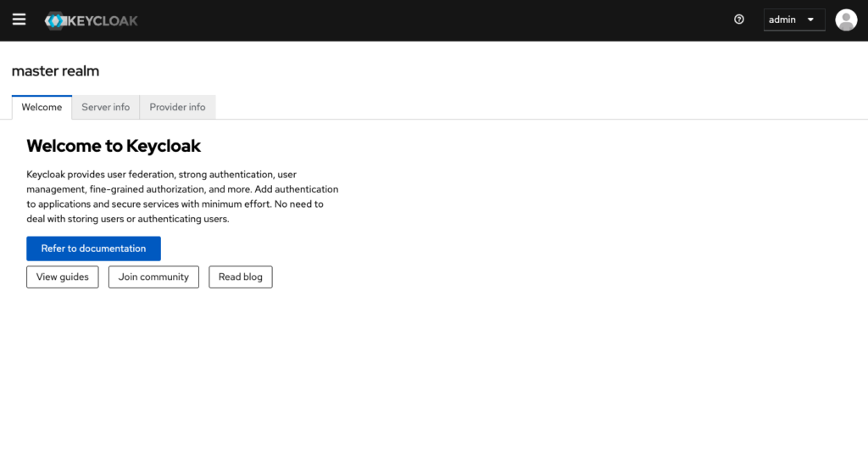The image size is (868, 464).
Task: Go to Read blog
Action: [241, 277]
